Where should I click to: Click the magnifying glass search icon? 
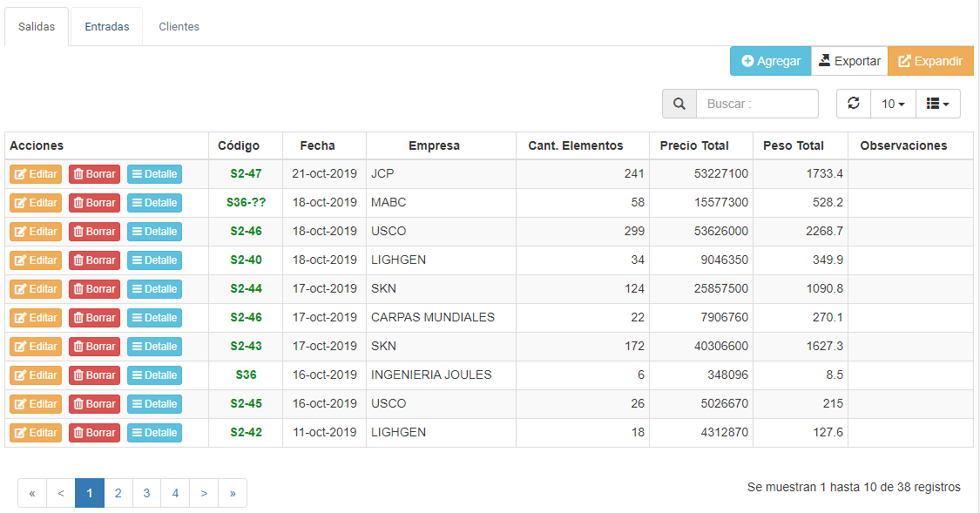point(679,104)
